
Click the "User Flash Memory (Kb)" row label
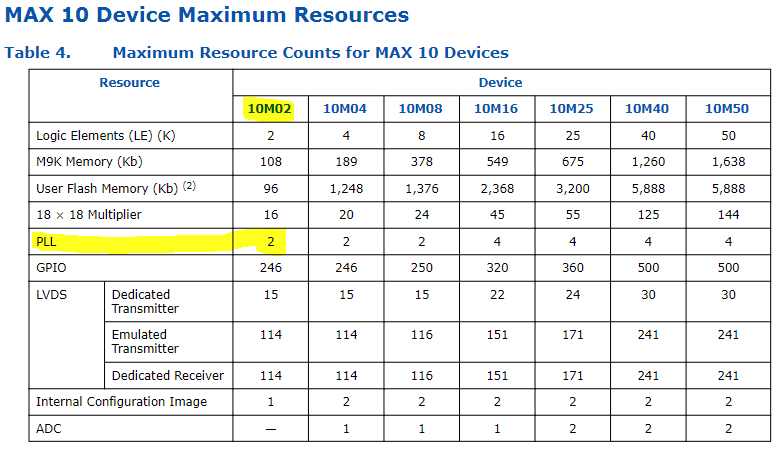107,189
